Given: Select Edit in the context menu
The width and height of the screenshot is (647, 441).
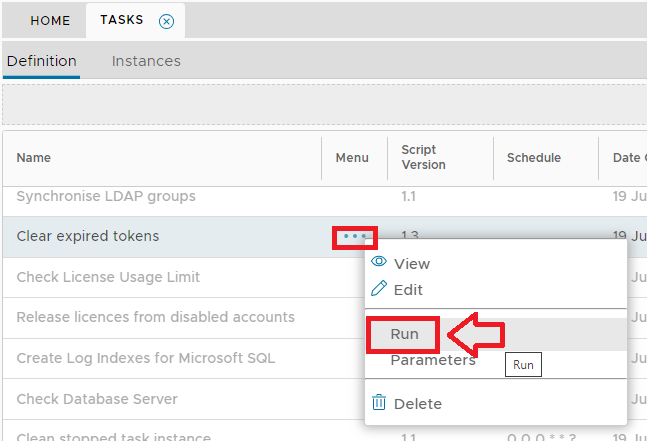Looking at the screenshot, I should (x=408, y=290).
